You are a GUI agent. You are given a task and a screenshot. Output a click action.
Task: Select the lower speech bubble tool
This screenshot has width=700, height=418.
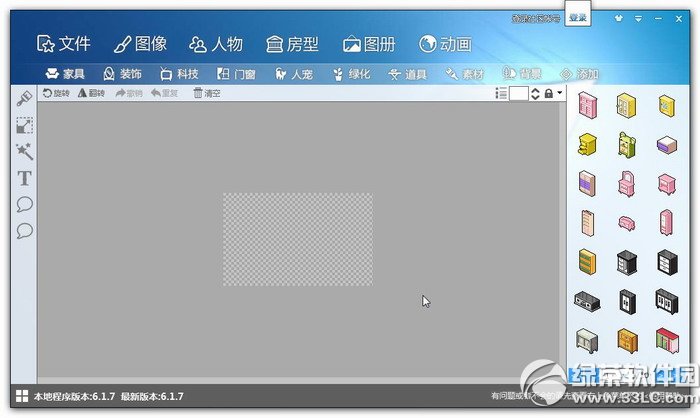24,231
